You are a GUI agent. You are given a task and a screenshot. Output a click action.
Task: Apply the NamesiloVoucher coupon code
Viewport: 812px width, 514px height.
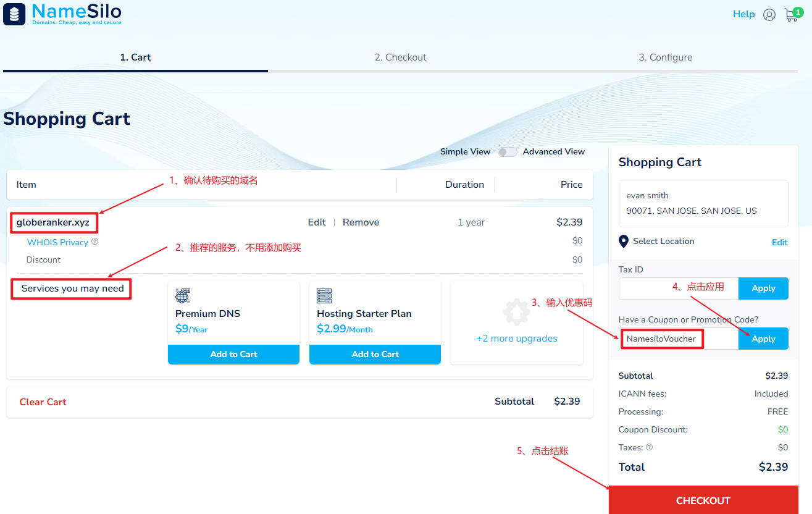click(763, 339)
